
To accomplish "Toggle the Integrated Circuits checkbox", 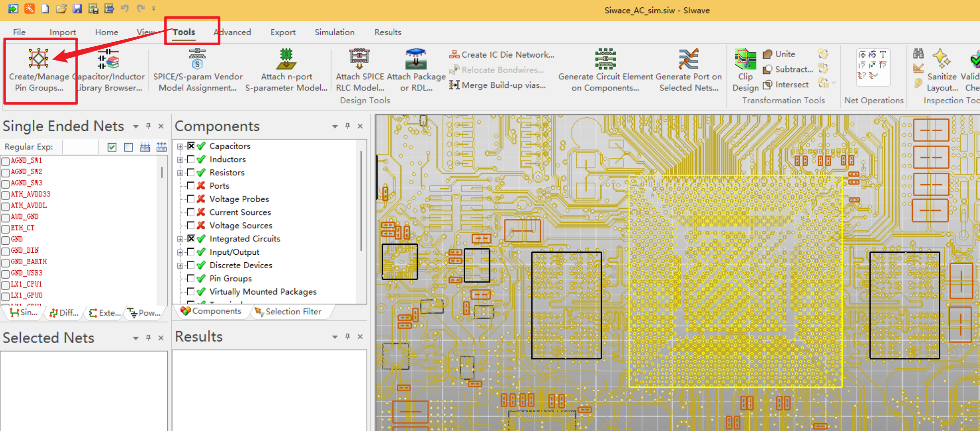I will [x=191, y=238].
